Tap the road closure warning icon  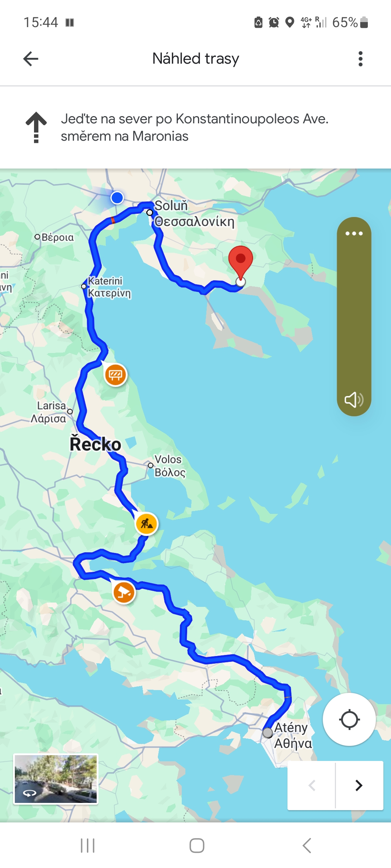(x=115, y=375)
